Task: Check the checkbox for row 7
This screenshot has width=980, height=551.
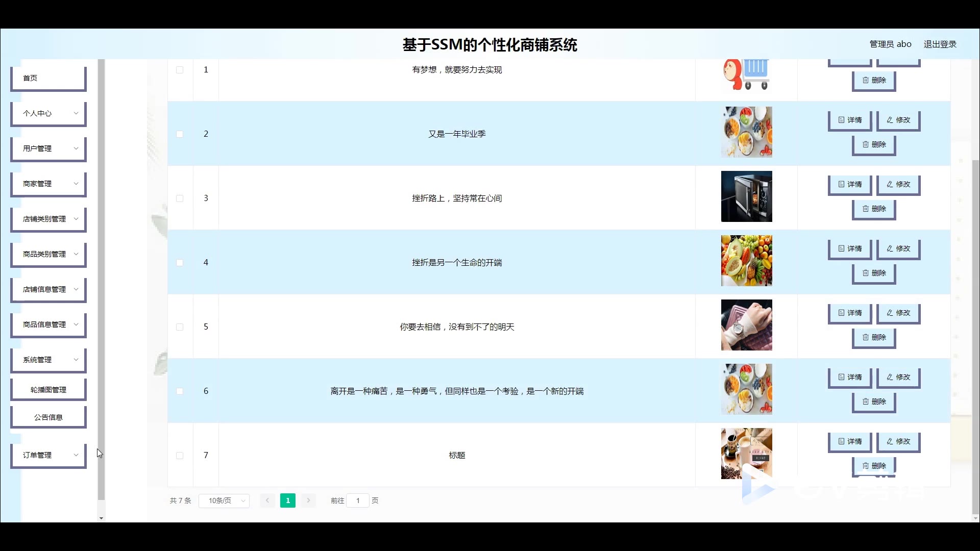Action: click(x=180, y=456)
